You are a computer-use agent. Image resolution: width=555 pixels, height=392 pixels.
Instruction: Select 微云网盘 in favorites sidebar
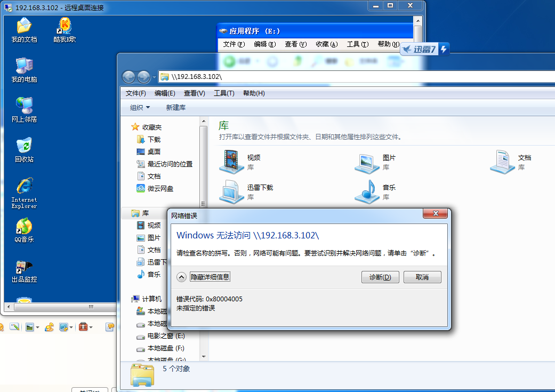155,188
